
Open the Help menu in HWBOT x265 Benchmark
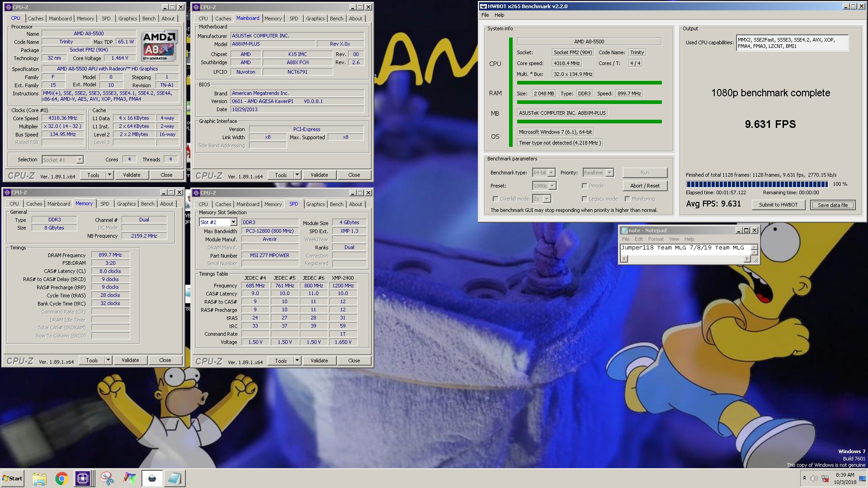[499, 15]
